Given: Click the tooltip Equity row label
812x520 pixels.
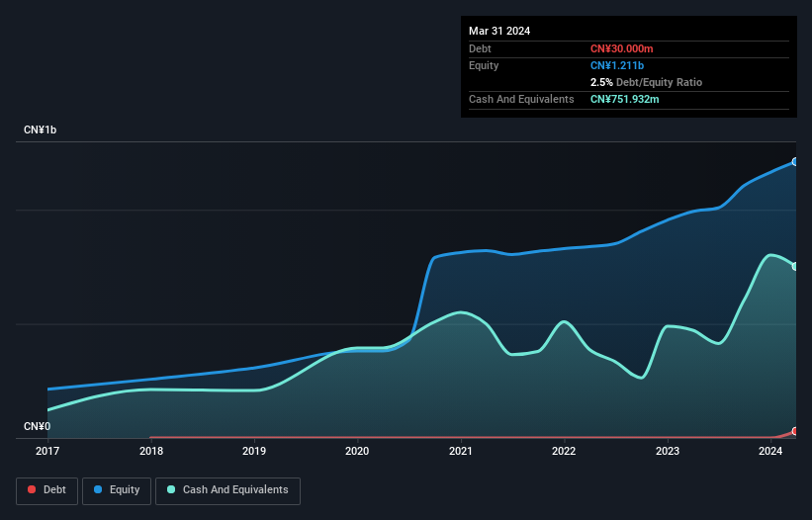Looking at the screenshot, I should [484, 65].
